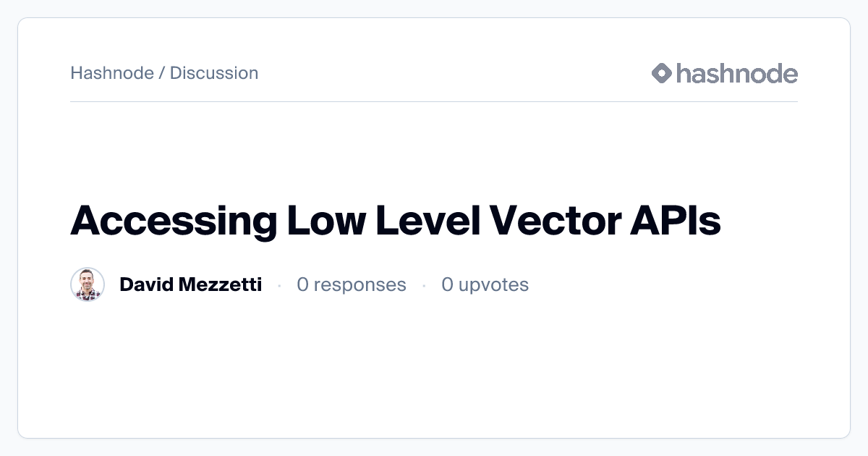Visit author name David Mezzetti
868x456 pixels.
(190, 284)
